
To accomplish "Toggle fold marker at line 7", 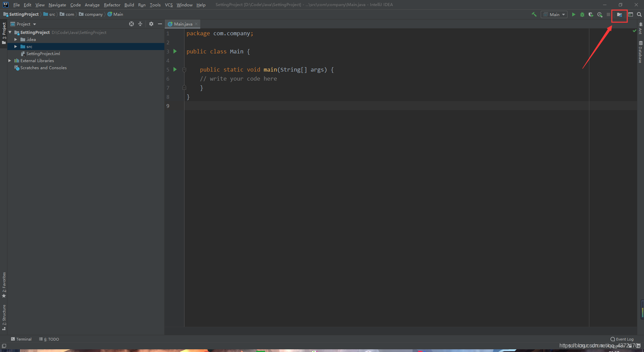I will click(184, 88).
